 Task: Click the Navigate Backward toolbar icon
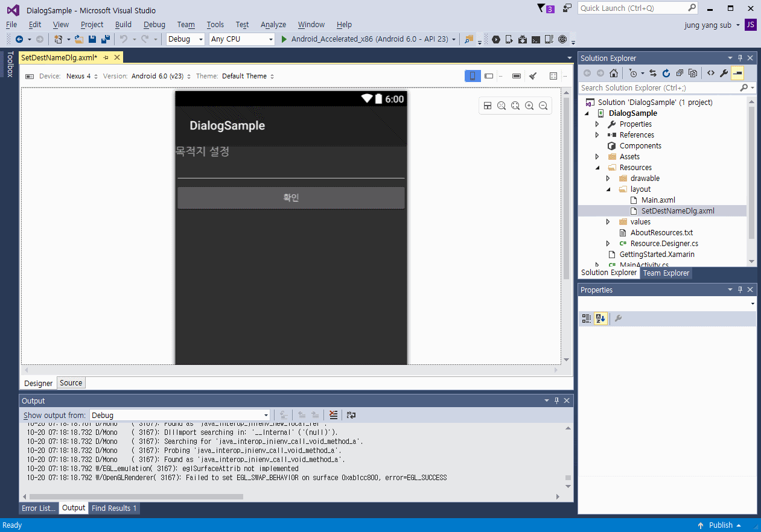click(19, 39)
